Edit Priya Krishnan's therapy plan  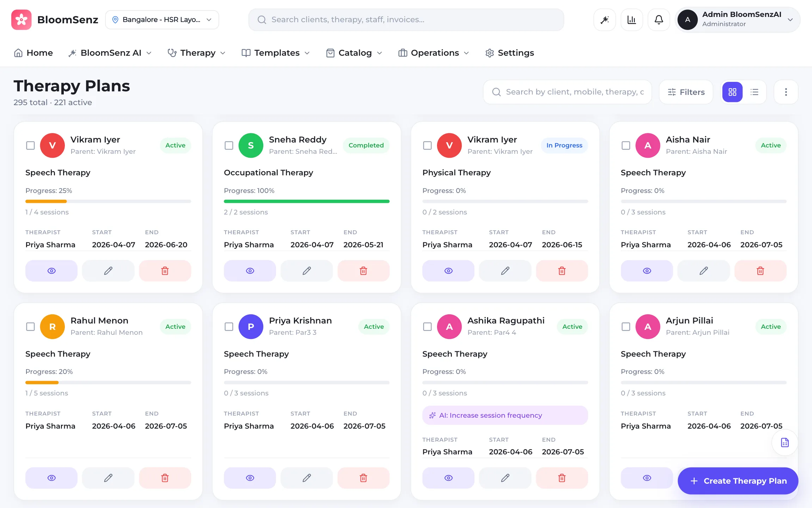(x=307, y=478)
